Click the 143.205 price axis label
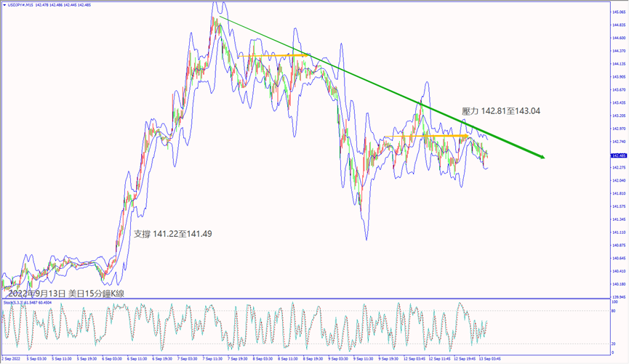Viewport: 629px width, 364px height. pos(619,116)
